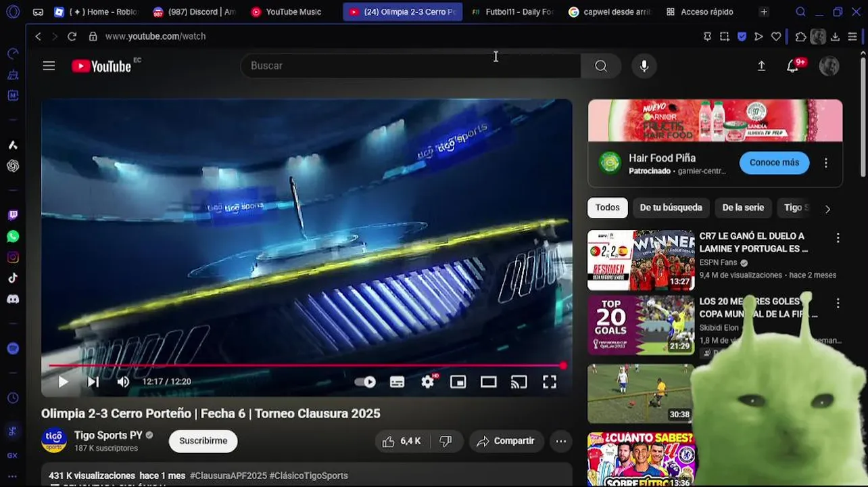
Task: Open options for the CR7 video
Action: point(838,238)
